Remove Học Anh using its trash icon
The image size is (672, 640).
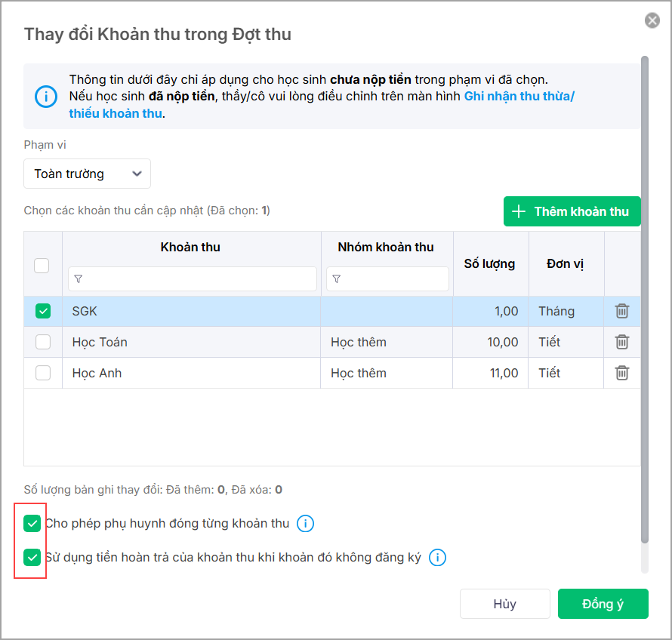[621, 373]
